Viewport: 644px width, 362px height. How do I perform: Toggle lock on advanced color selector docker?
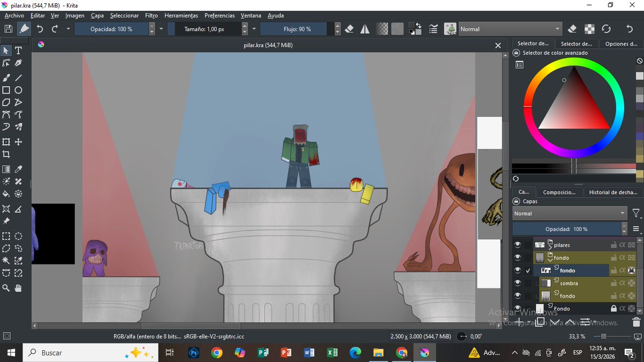tap(516, 53)
